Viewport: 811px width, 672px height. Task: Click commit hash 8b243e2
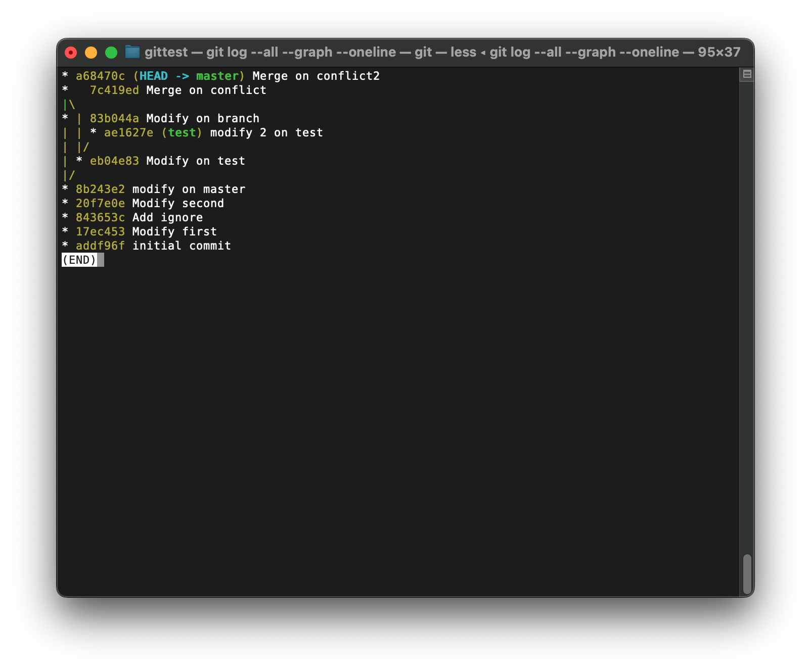click(100, 189)
